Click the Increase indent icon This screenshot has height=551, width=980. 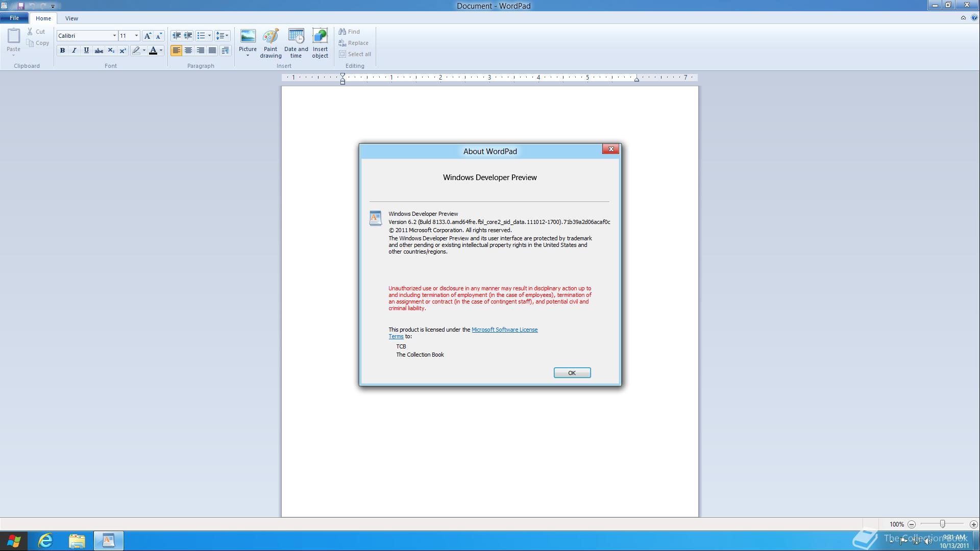tap(188, 36)
